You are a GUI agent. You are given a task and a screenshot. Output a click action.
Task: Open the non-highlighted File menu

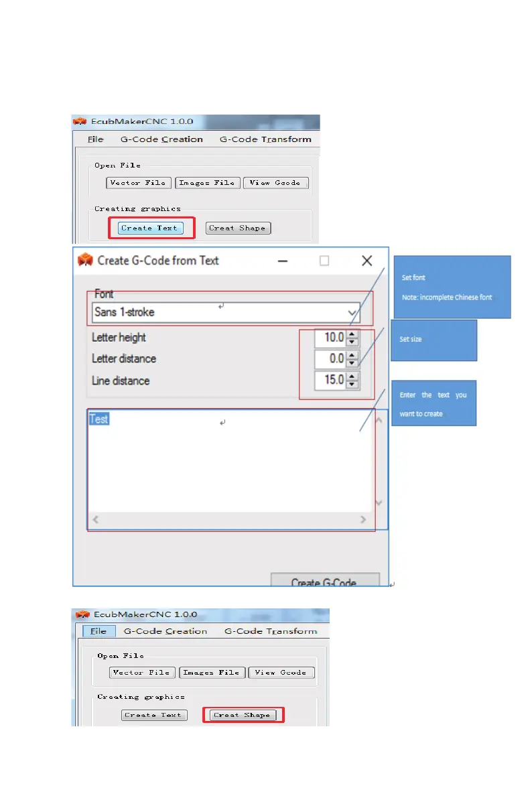pyautogui.click(x=96, y=139)
